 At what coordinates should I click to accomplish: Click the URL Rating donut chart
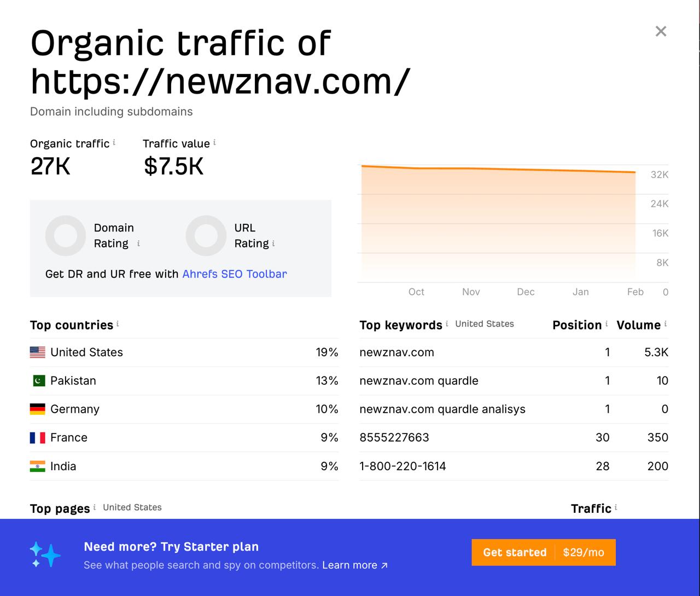[206, 236]
